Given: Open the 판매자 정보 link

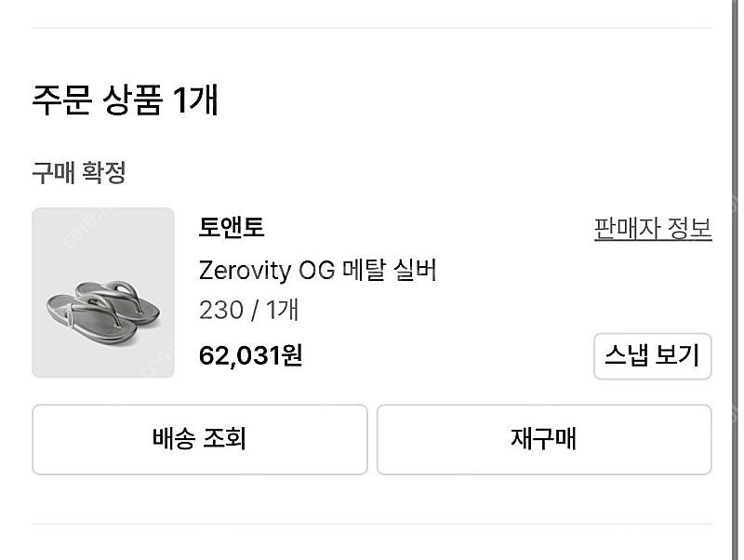Looking at the screenshot, I should click(x=653, y=229).
